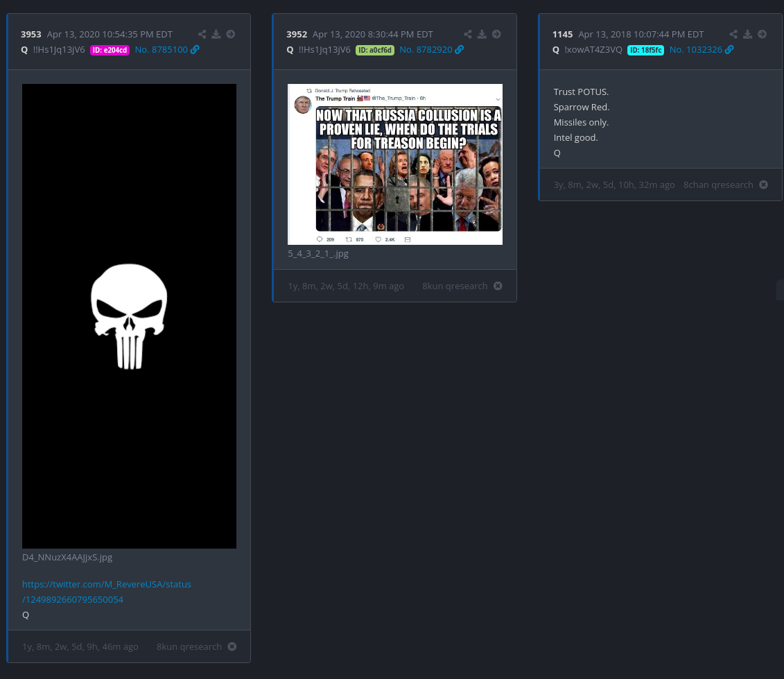Click the "Missiles only." line
The width and height of the screenshot is (784, 679).
(581, 122)
